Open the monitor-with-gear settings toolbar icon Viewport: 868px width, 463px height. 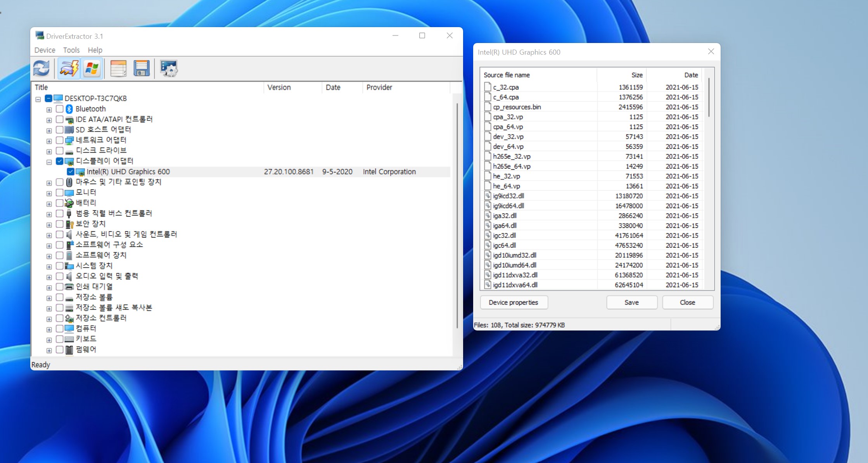[x=169, y=69]
